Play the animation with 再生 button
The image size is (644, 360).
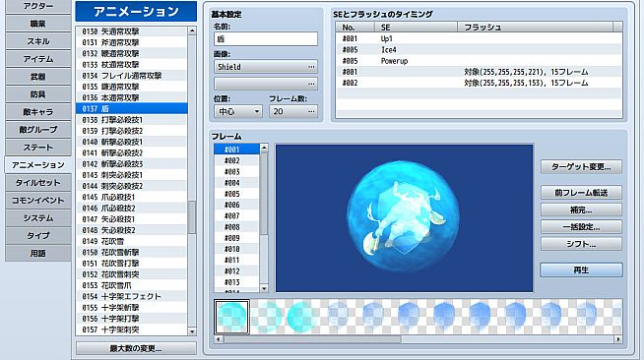click(x=581, y=270)
